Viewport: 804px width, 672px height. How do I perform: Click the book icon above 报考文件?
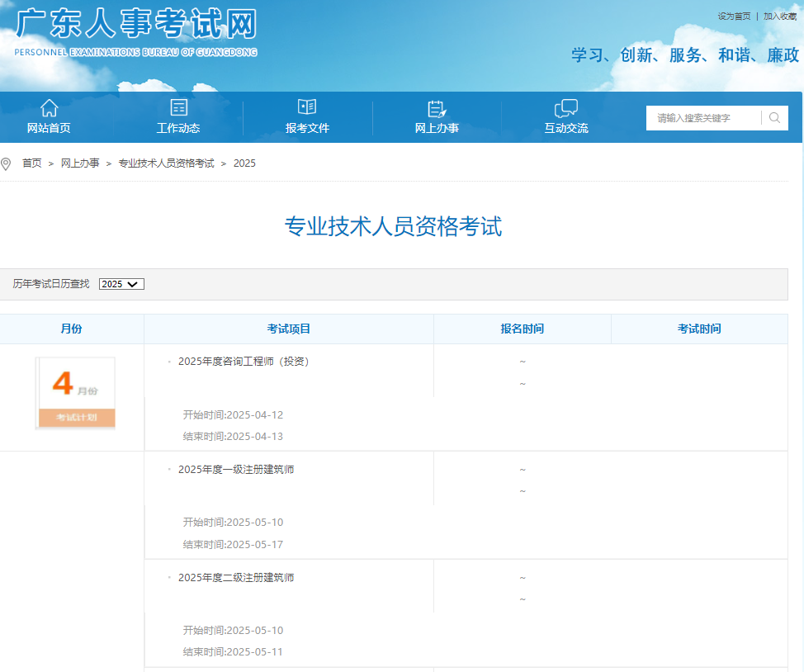(307, 107)
